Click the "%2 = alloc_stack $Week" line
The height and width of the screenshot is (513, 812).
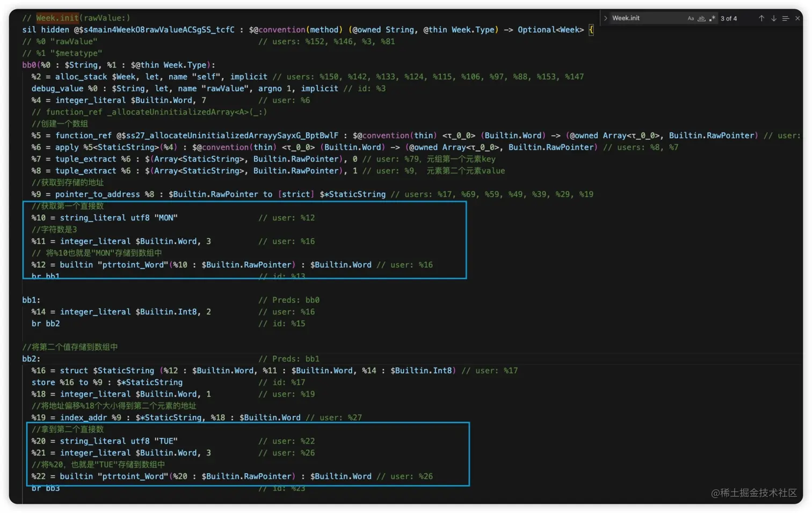coord(307,77)
